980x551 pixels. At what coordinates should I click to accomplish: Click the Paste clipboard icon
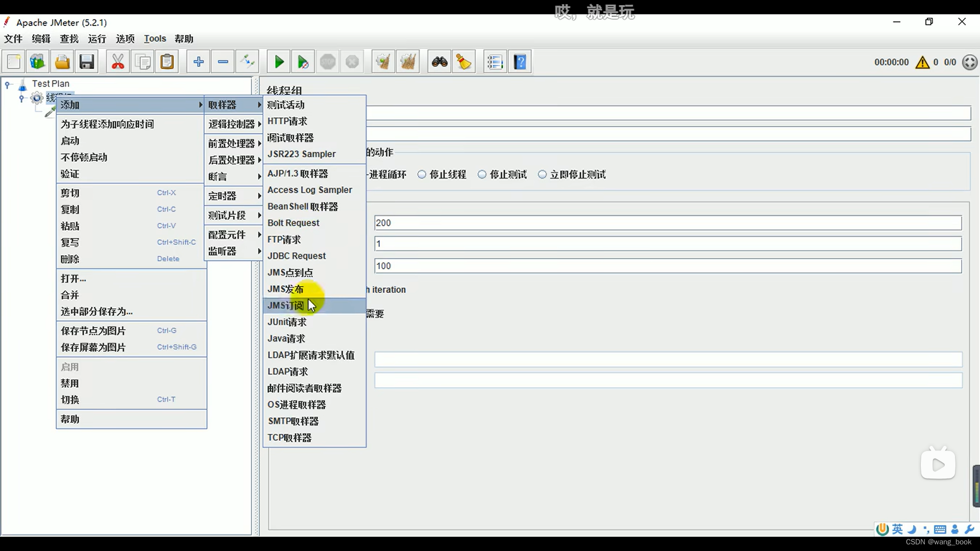click(x=167, y=62)
